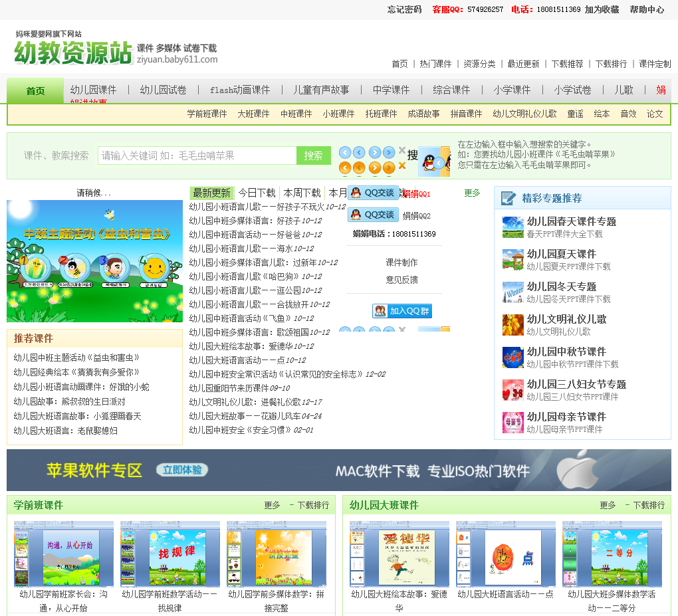Switch to the 最新更新 tab

tap(211, 193)
